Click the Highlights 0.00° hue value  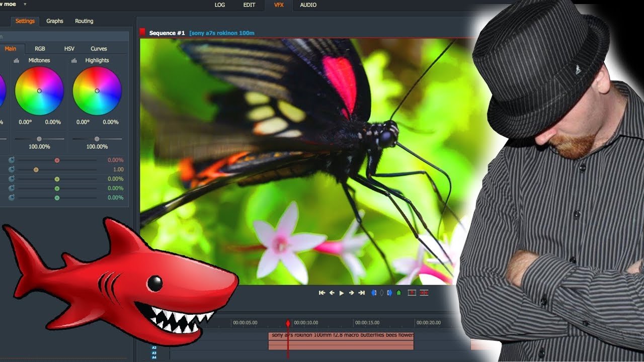pos(83,122)
